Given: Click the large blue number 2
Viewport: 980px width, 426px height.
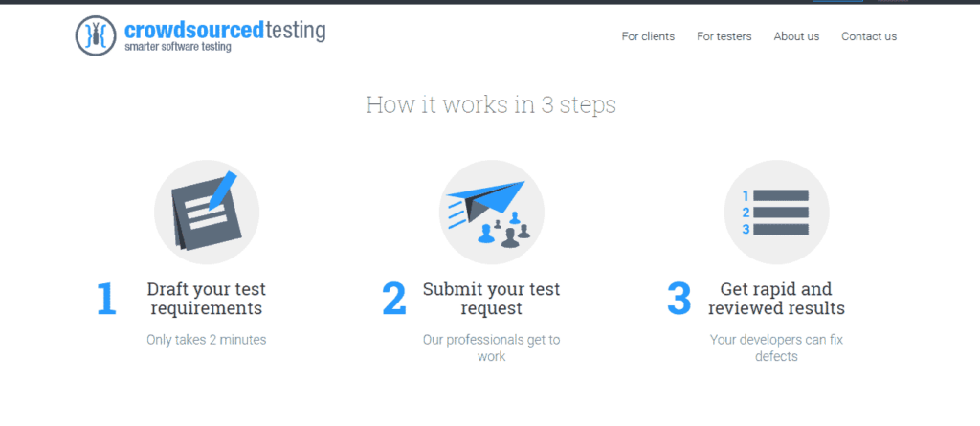Looking at the screenshot, I should [393, 299].
